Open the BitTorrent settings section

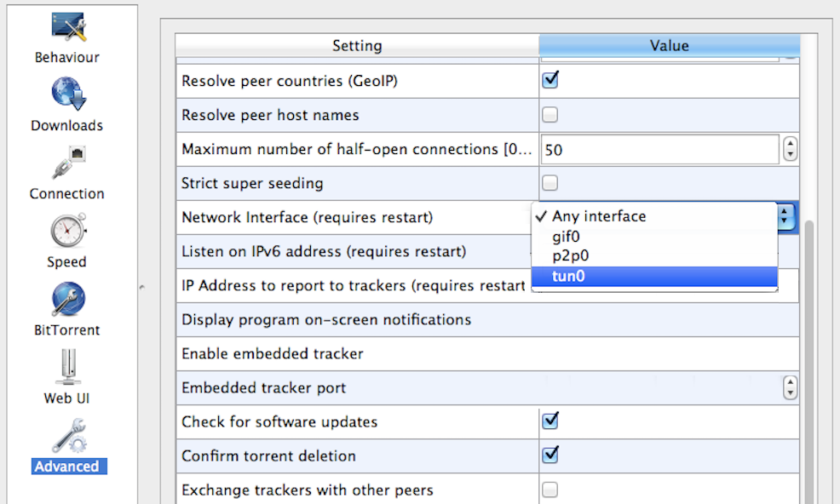(x=66, y=300)
